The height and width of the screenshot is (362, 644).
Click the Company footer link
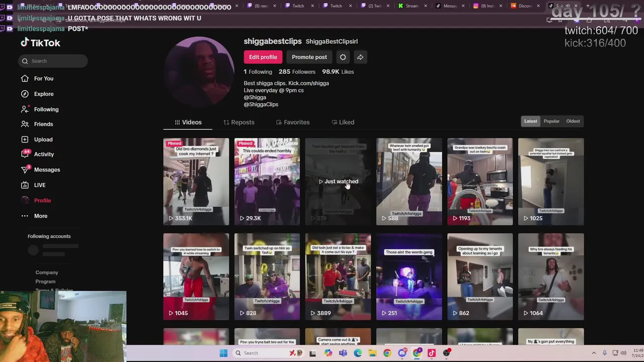47,273
